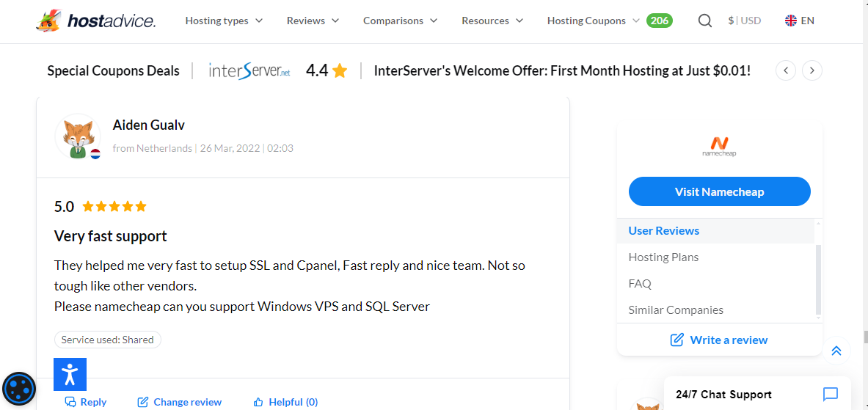Click the review title Very fast support

point(110,236)
